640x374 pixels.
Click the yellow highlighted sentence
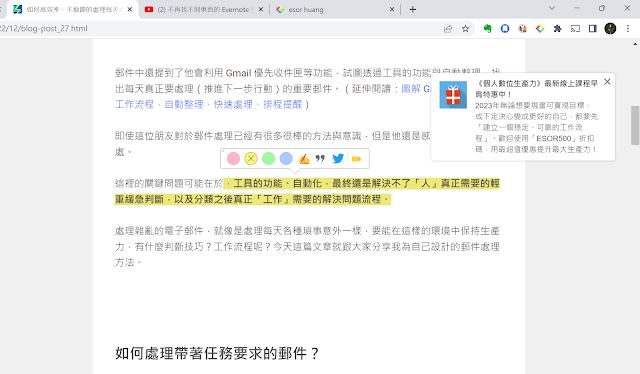pos(307,191)
